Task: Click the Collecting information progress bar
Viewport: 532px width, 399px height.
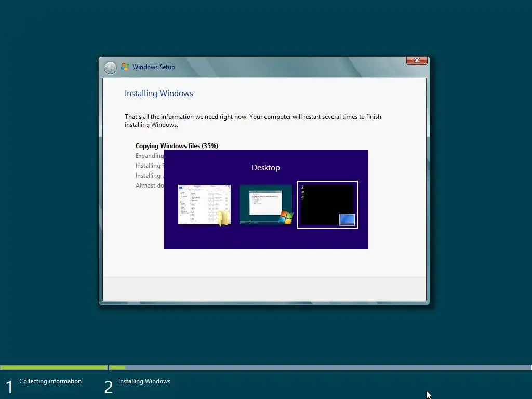Action: [54, 367]
